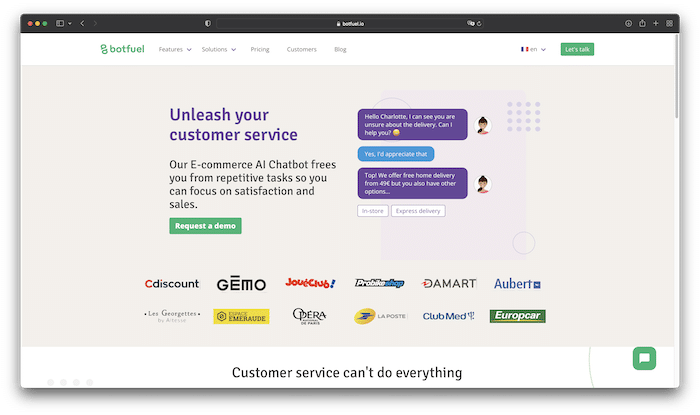Open a new tab with plus icon

tap(656, 23)
